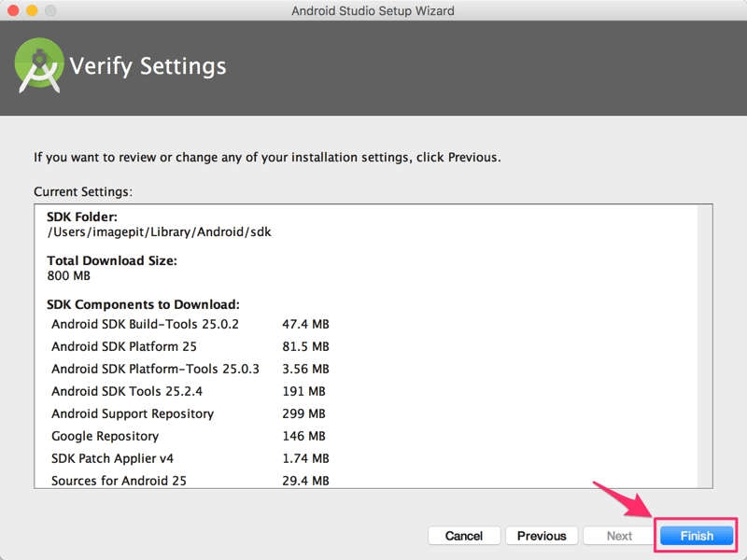Click the "Total Download Size:" heading
This screenshot has width=747, height=560.
(112, 260)
